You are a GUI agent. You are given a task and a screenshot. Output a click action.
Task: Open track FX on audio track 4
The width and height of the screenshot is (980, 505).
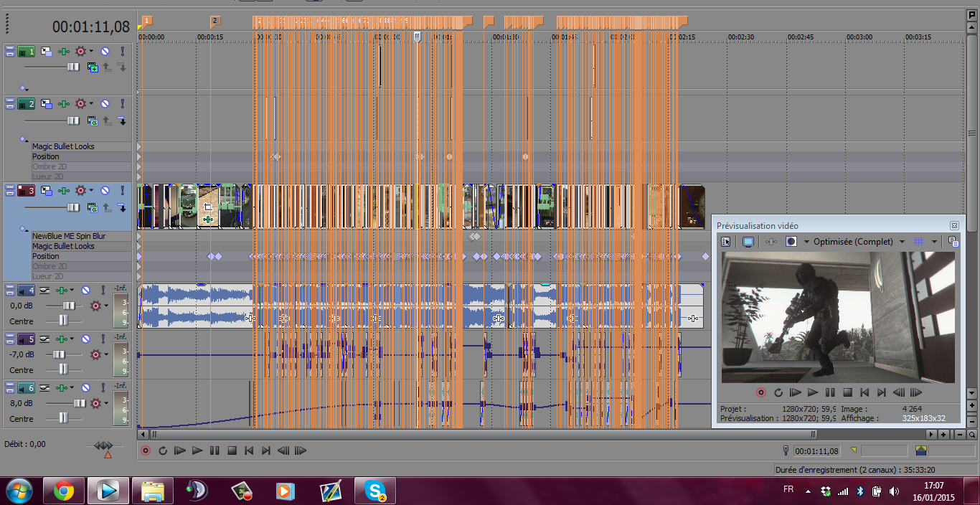(62, 290)
